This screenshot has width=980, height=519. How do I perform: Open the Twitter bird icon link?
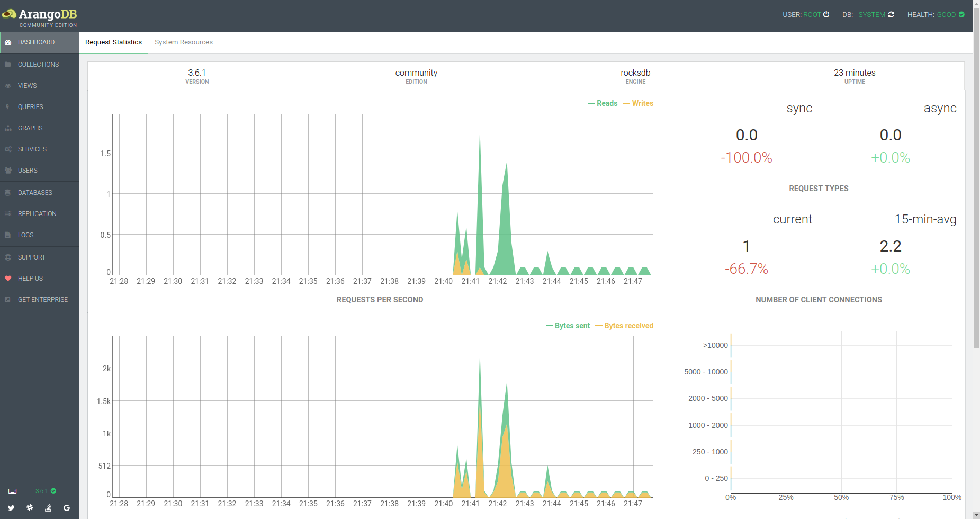pos(11,508)
